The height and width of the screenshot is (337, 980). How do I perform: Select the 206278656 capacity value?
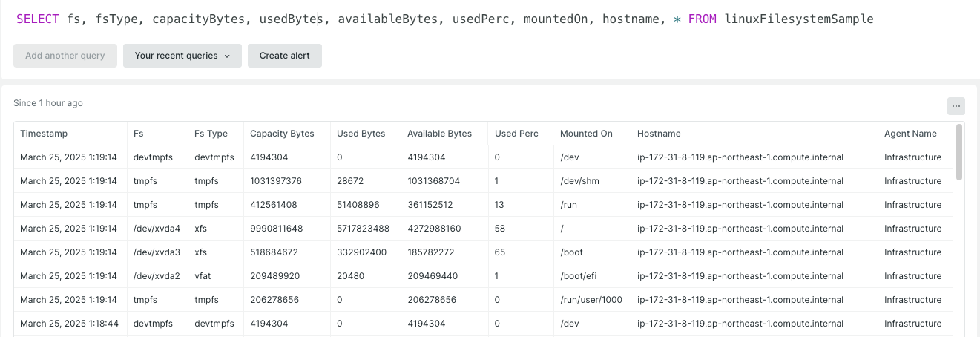[274, 300]
